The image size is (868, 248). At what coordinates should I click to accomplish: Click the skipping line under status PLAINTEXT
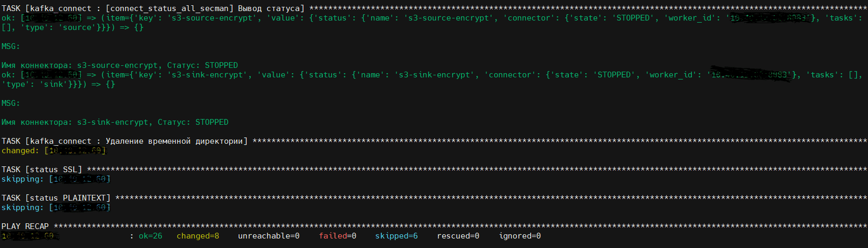click(x=56, y=207)
